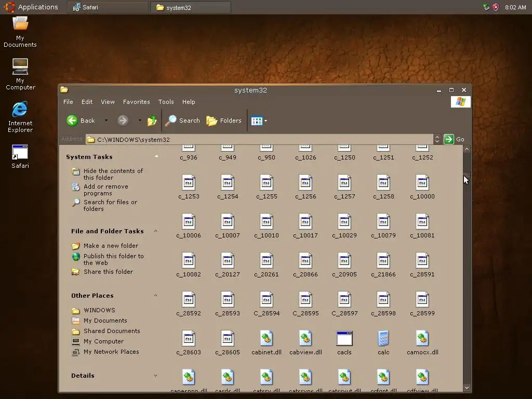Screen dimensions: 532x399
Task: Select the C_28597 file
Action: point(344,303)
